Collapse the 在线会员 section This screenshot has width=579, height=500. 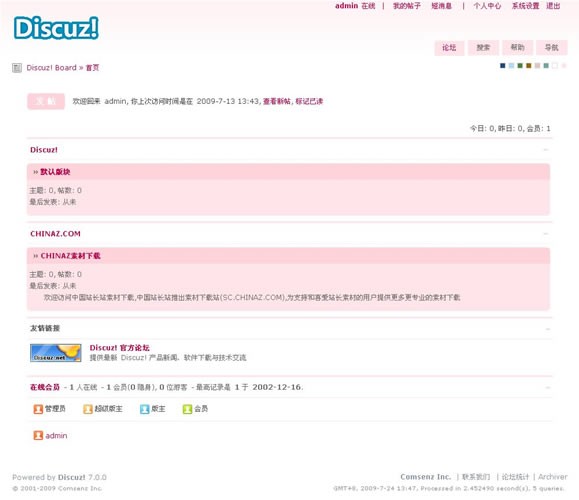[548, 387]
